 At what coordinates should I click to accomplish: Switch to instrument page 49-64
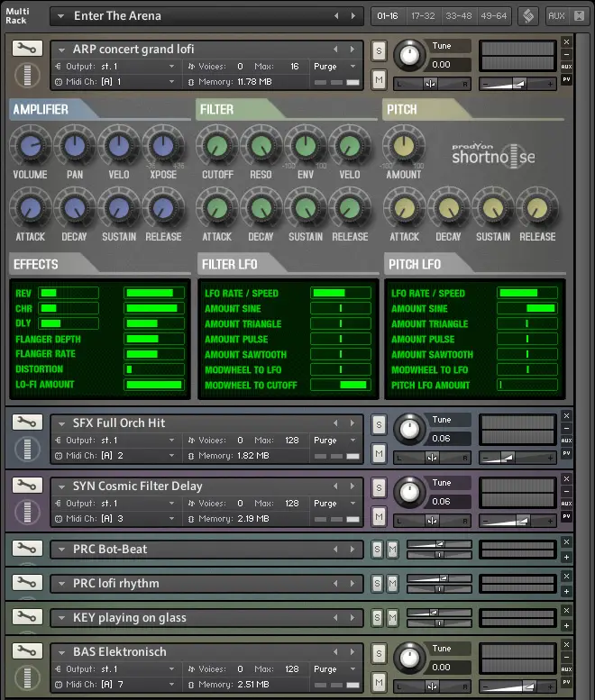coord(494,16)
